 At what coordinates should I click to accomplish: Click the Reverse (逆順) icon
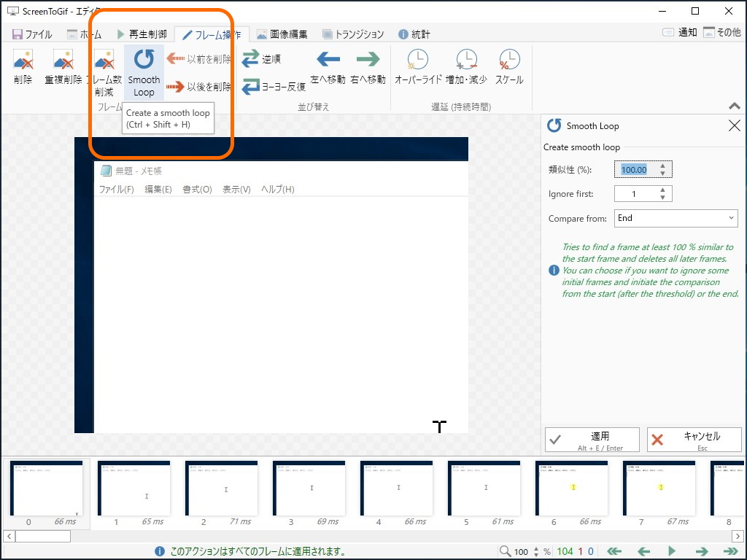coord(251,58)
